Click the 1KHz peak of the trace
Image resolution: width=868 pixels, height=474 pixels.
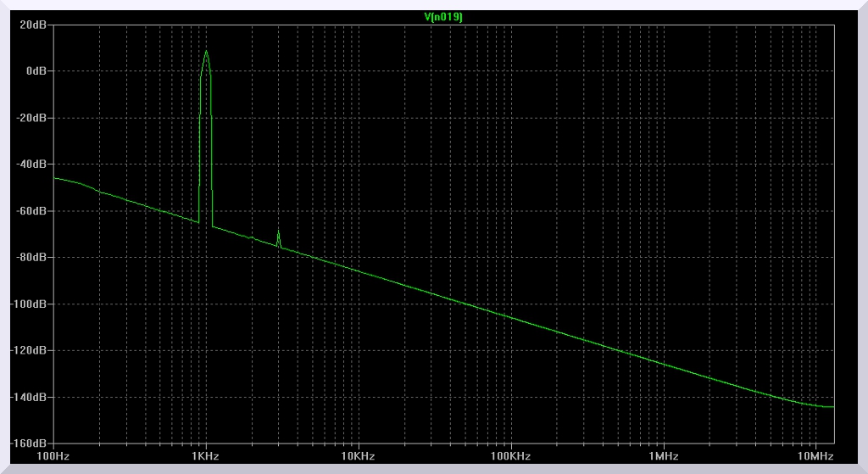[206, 52]
